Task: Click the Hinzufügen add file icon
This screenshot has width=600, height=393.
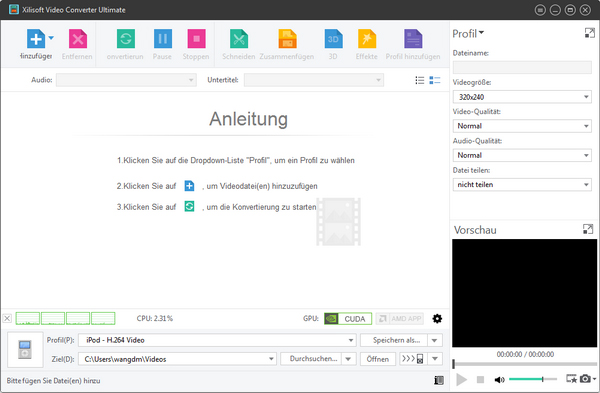Action: click(x=36, y=39)
